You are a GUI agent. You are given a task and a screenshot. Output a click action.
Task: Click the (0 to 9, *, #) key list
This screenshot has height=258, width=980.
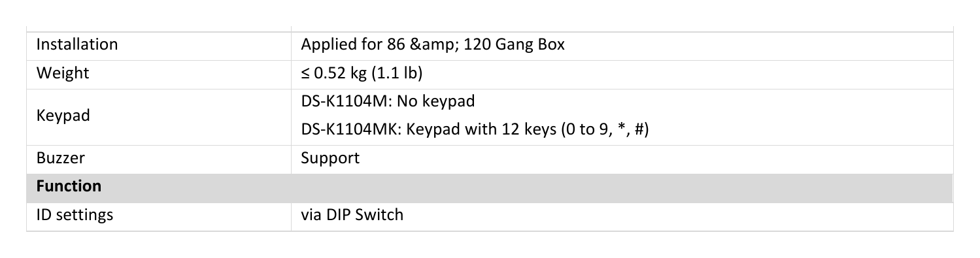click(x=604, y=130)
